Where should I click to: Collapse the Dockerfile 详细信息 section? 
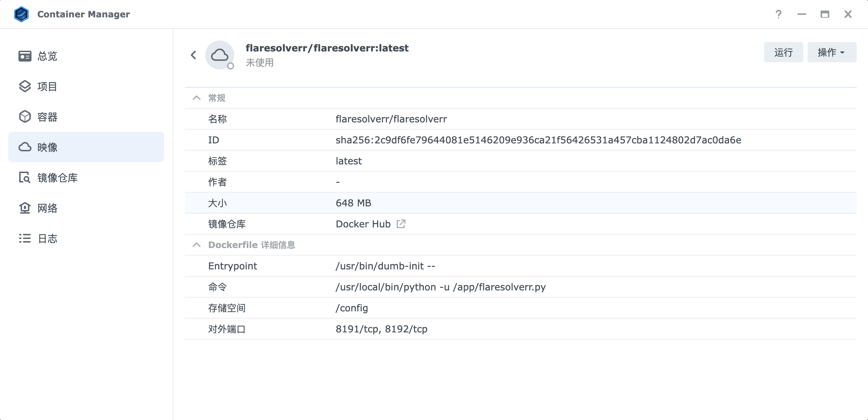197,245
